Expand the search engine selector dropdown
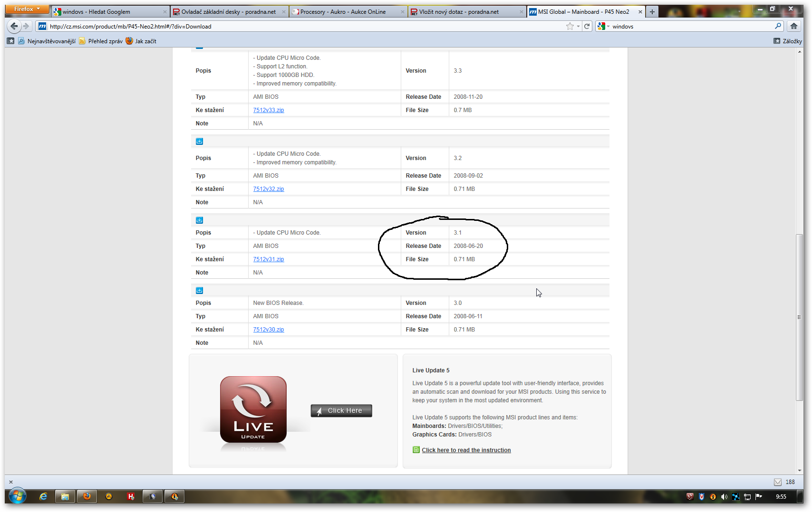812x512 pixels. point(603,26)
